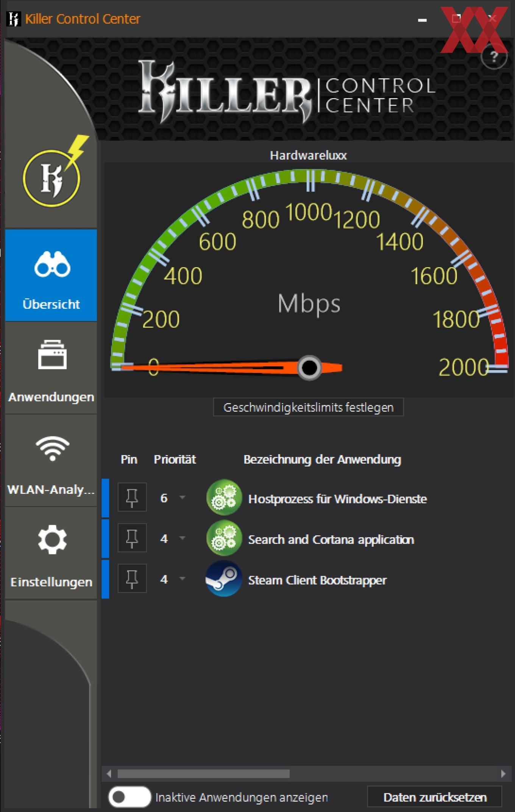515x812 pixels.
Task: Open priority dropdown for Search and Cortana
Action: click(x=182, y=538)
